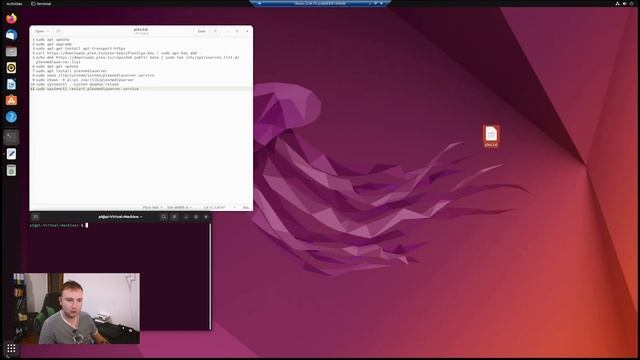Viewport: 640px width, 360px height.
Task: Open the text editor hamburger menu
Action: point(216,31)
